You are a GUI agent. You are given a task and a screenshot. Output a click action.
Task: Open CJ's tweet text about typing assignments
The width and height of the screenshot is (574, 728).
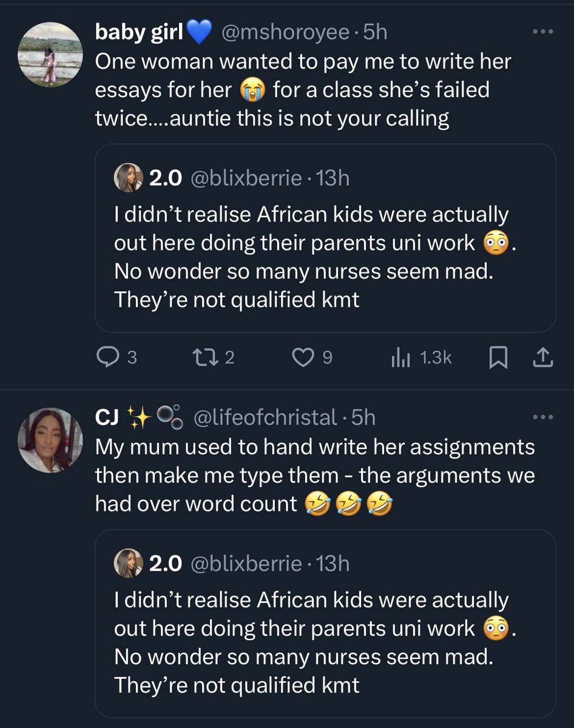coord(314,475)
